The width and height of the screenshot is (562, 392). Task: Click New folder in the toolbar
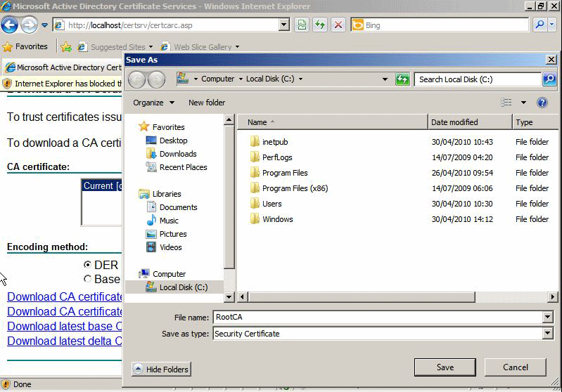[207, 103]
